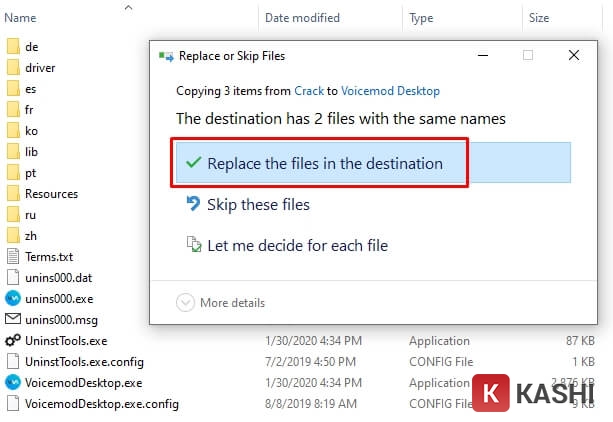
Task: Select the unins000.exe file name
Action: pos(59,299)
